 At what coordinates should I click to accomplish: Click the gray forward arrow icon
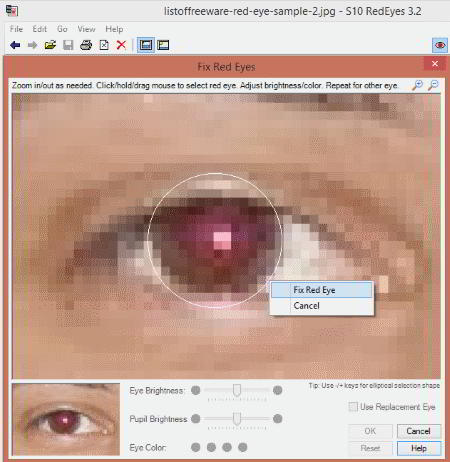pos(32,45)
